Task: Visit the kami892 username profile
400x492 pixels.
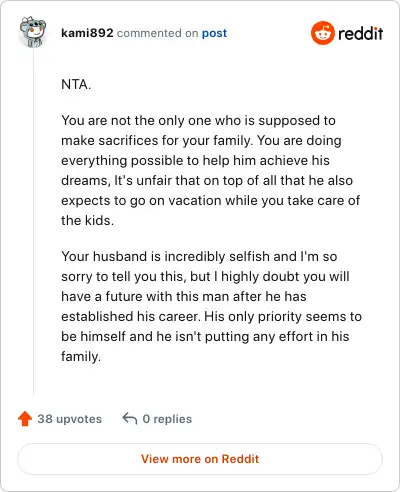Action: point(87,33)
